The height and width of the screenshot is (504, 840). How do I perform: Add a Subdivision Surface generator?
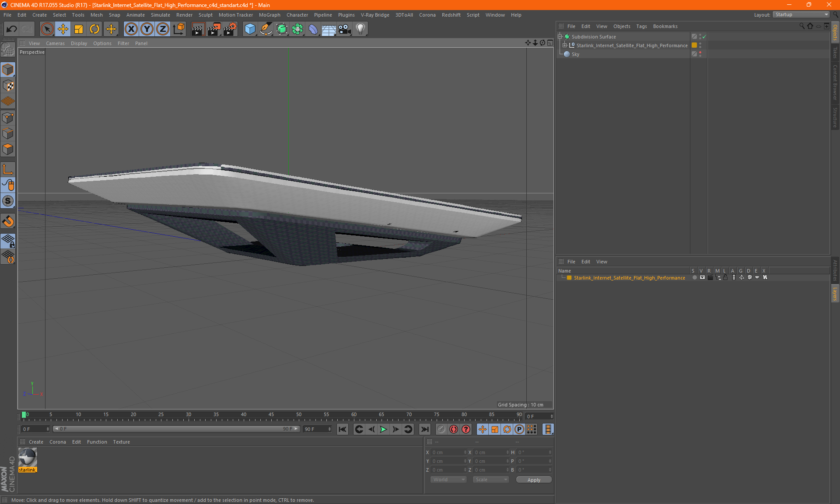(x=282, y=29)
